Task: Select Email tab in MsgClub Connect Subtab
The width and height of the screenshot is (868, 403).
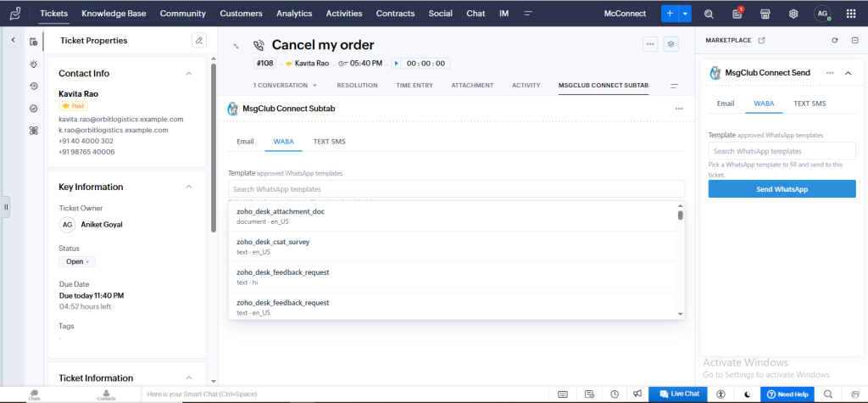Action: pyautogui.click(x=245, y=142)
